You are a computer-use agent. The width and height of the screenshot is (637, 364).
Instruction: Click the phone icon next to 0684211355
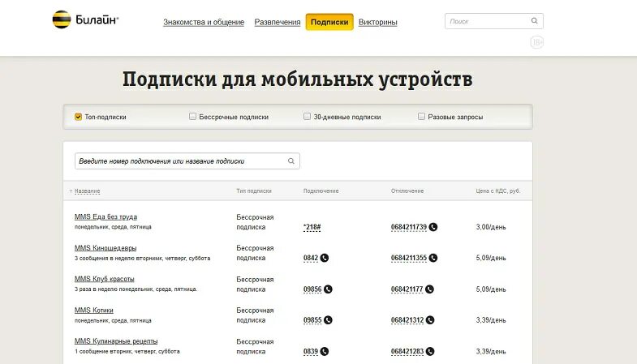(x=433, y=258)
